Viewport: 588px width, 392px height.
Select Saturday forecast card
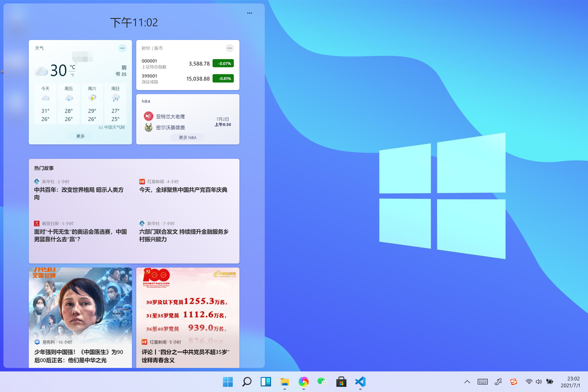(92, 104)
